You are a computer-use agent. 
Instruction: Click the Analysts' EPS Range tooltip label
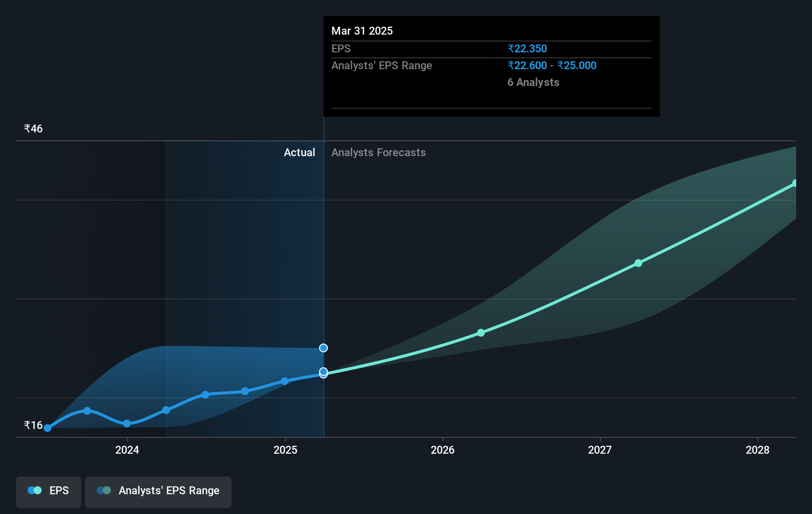click(x=381, y=66)
